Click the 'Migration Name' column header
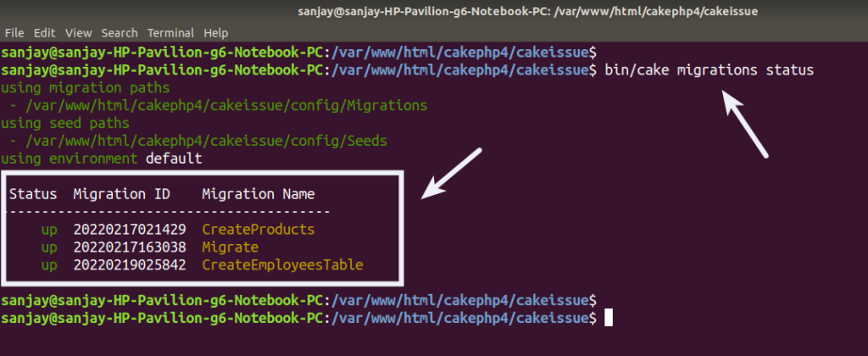This screenshot has width=868, height=356. point(259,194)
